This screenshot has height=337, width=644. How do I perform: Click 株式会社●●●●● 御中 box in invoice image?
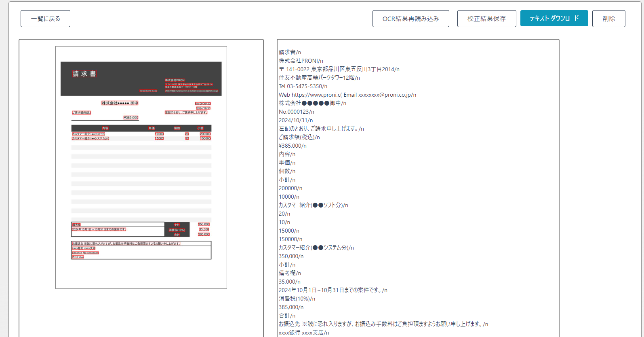click(x=120, y=103)
